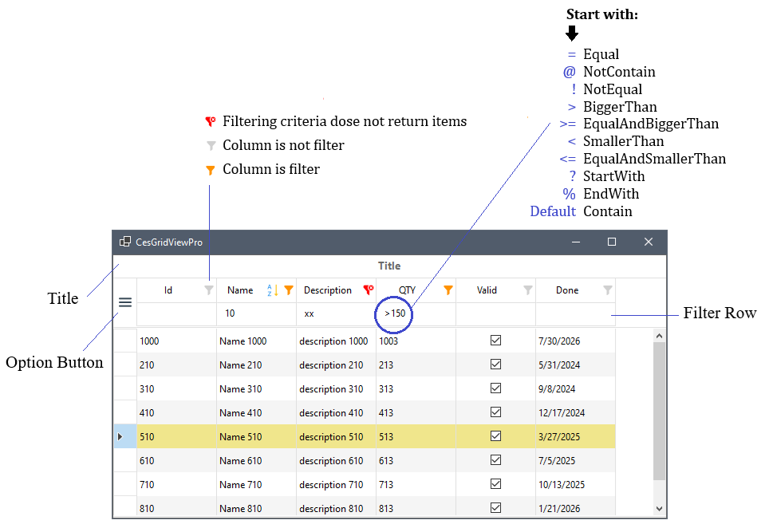
Task: Click the gray filter icon in Done column
Action: coord(608,290)
